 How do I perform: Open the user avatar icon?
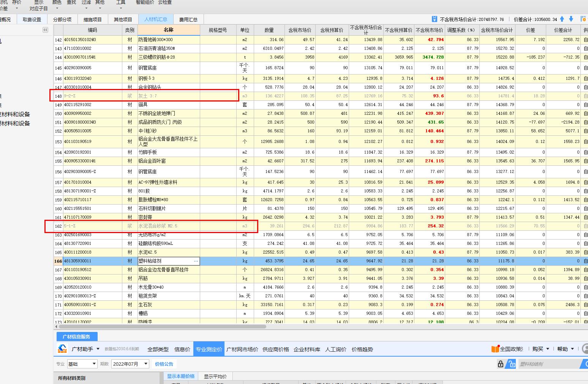[585, 349]
